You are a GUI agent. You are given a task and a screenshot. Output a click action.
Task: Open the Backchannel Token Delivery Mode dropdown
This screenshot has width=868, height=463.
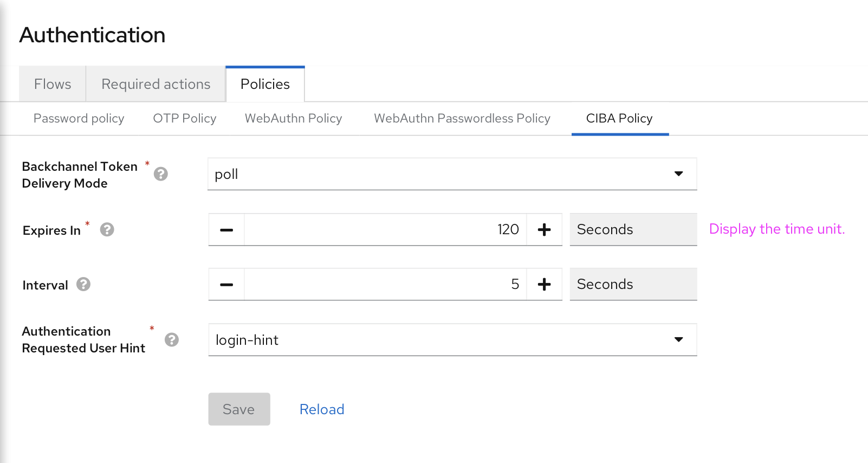[678, 174]
